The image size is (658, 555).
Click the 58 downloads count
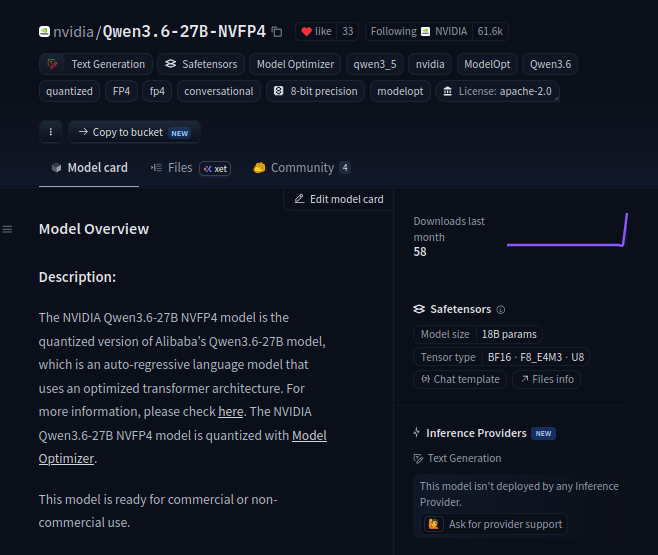tap(420, 252)
